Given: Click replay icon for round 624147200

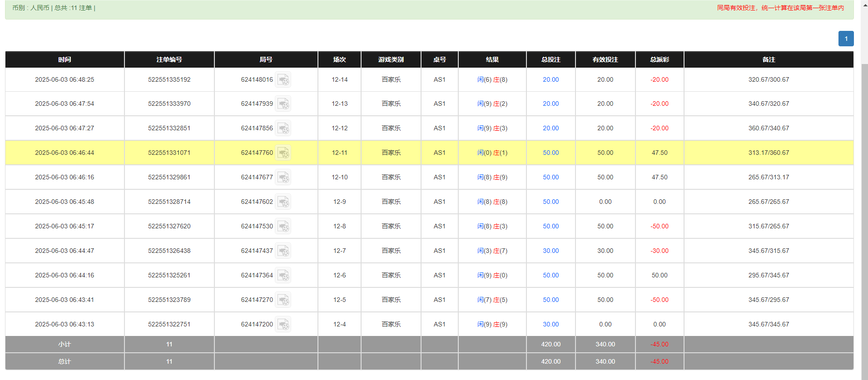Looking at the screenshot, I should (x=283, y=325).
